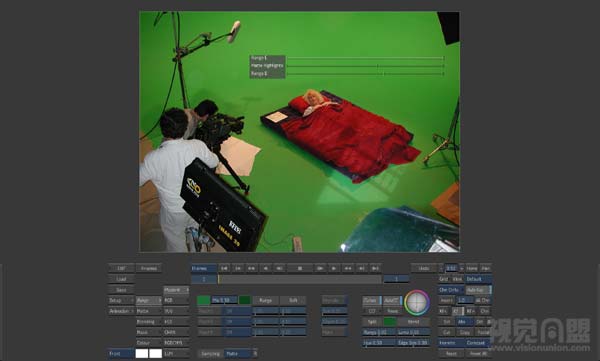Jump to the last frame of the clip
This screenshot has width=600, height=361.
point(375,268)
